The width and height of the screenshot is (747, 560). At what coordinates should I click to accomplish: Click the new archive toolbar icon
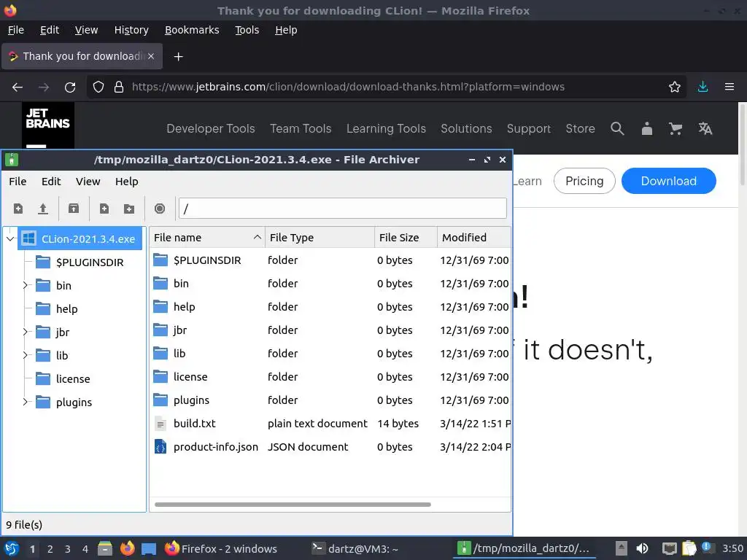18,209
